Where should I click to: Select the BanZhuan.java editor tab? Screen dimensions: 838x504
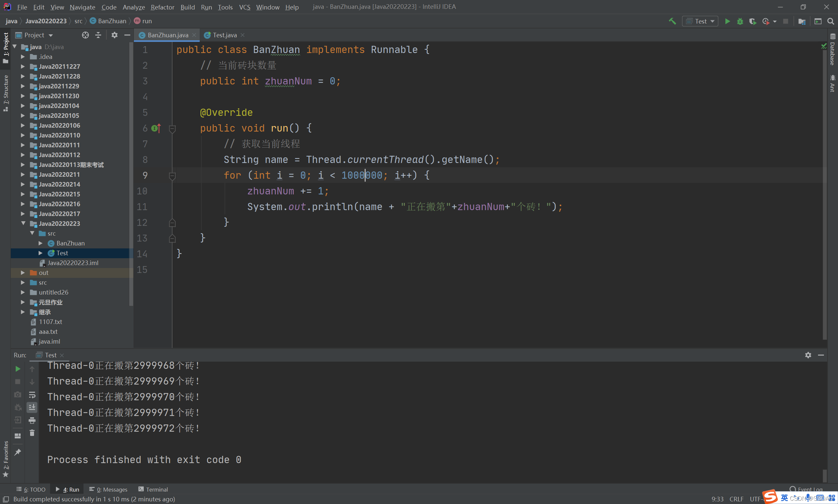coord(167,35)
